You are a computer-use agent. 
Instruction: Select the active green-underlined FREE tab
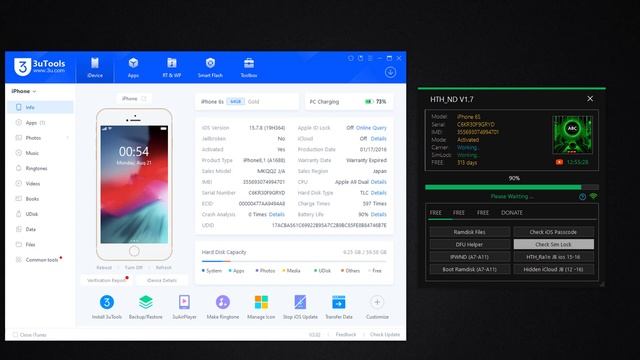(436, 213)
